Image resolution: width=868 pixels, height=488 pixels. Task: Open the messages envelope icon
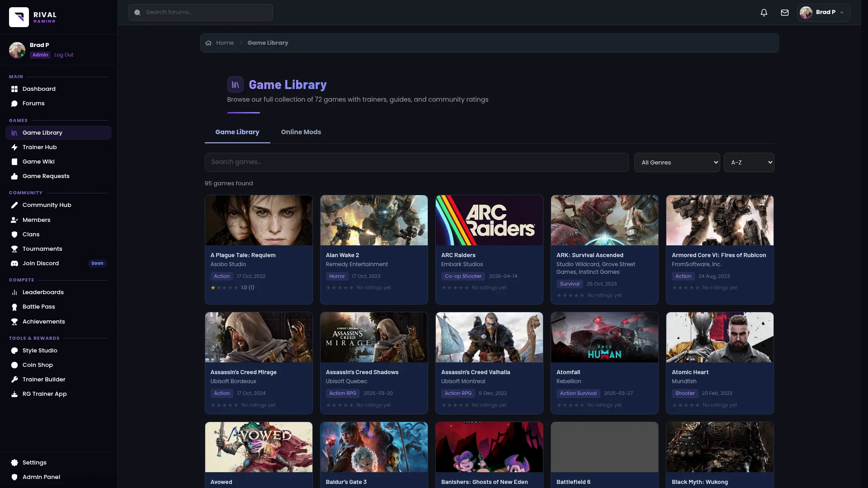785,13
